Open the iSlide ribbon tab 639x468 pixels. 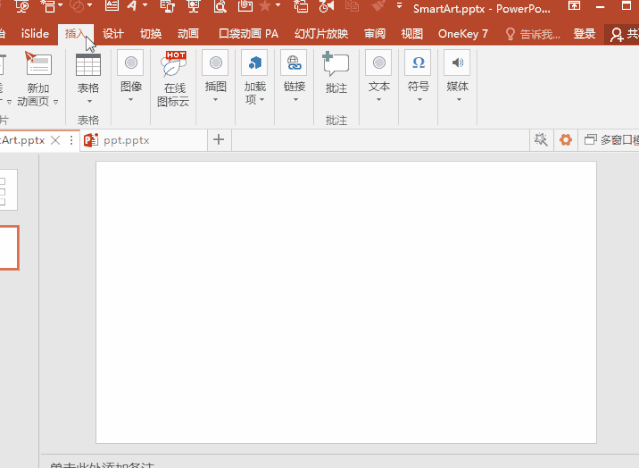pyautogui.click(x=35, y=34)
